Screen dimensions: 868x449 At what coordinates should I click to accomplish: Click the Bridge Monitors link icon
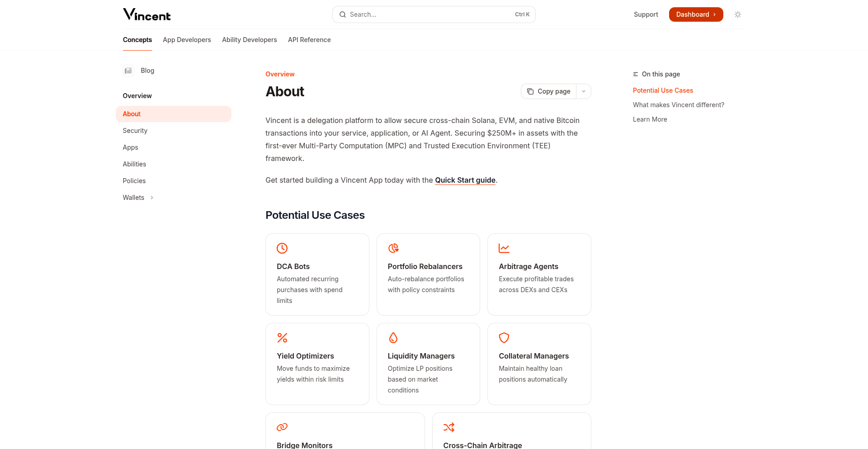click(282, 427)
